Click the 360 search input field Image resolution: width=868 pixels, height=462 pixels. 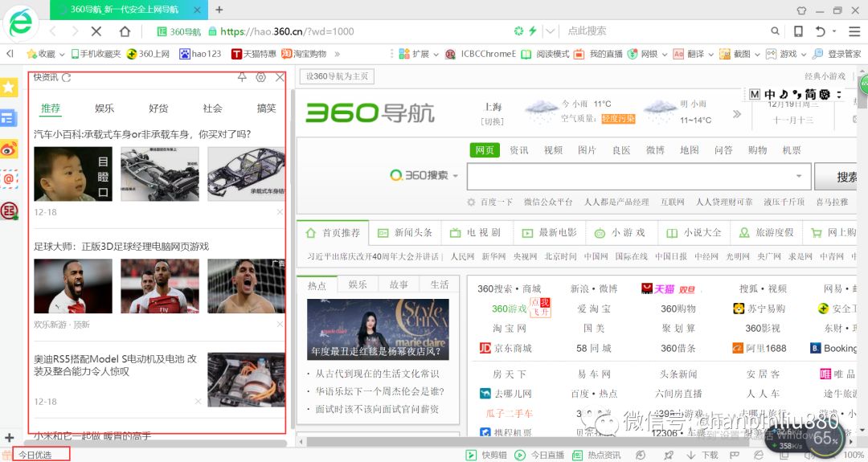pyautogui.click(x=640, y=177)
